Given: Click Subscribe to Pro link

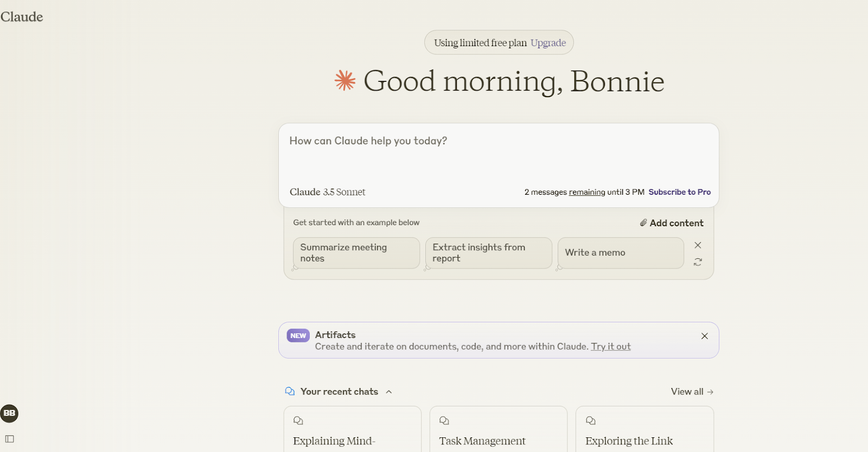Looking at the screenshot, I should click(679, 192).
